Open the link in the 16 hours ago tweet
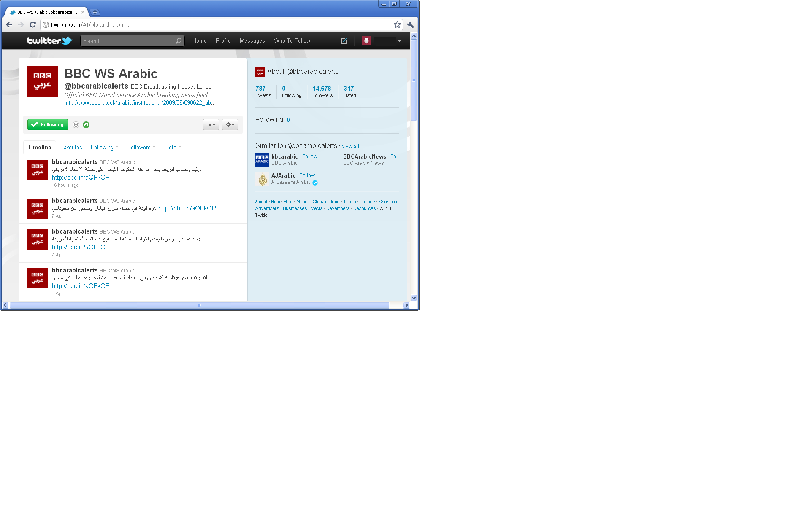 81,178
